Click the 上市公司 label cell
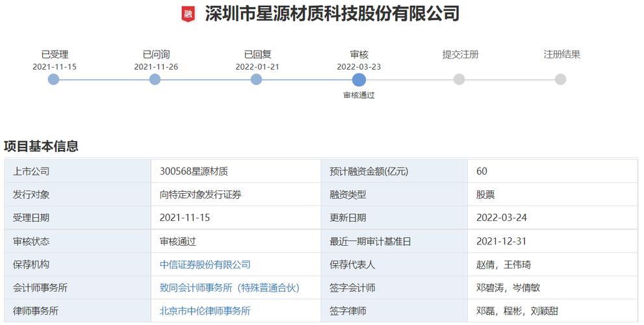This screenshot has height=325, width=644. 77,172
